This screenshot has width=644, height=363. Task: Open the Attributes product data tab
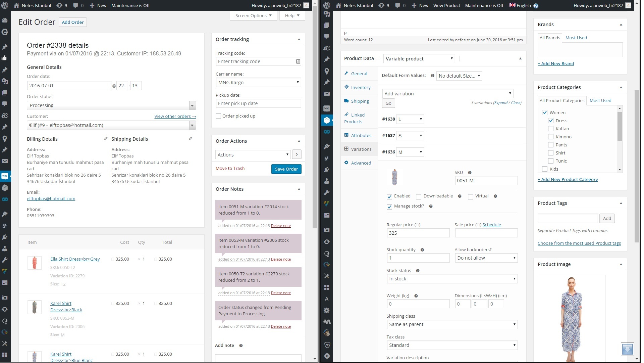pyautogui.click(x=361, y=135)
